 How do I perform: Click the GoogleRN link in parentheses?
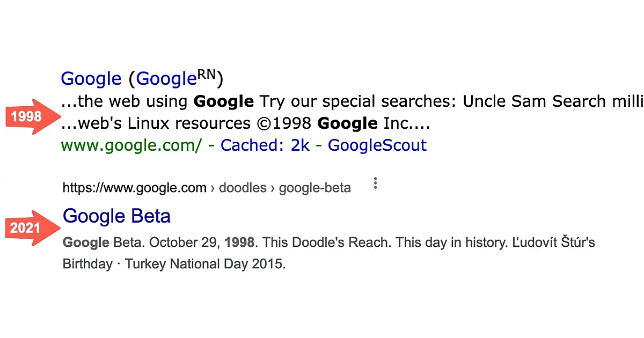point(175,79)
